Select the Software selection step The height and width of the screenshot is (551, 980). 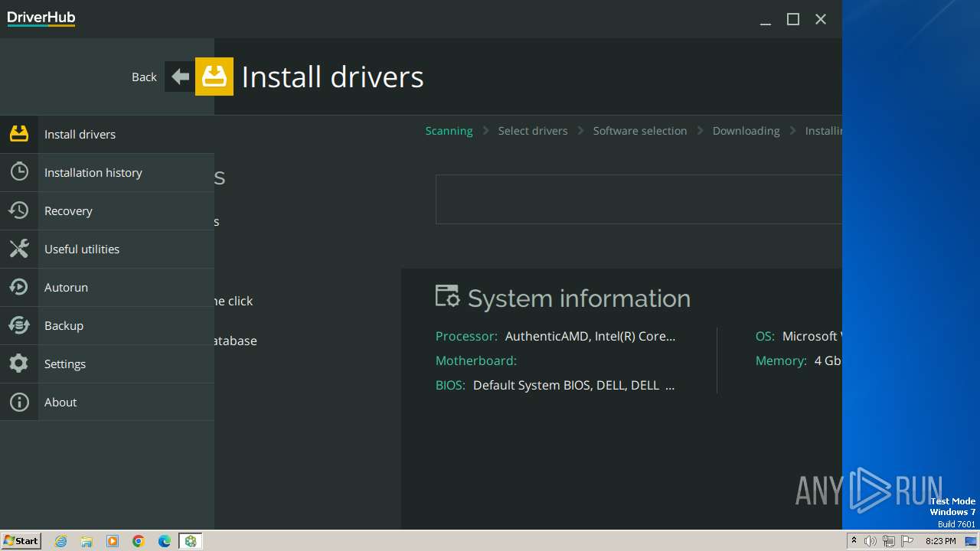click(640, 131)
